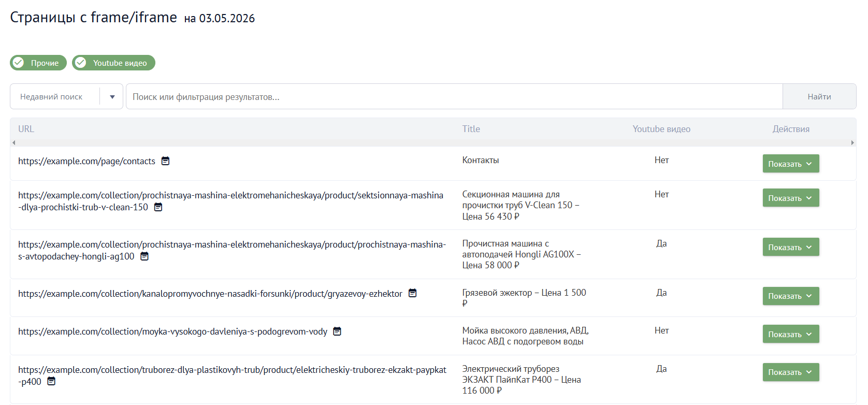Click the Да value in Грязевой эжектор row
Viewport: 868px width, 405px height.
pos(661,293)
